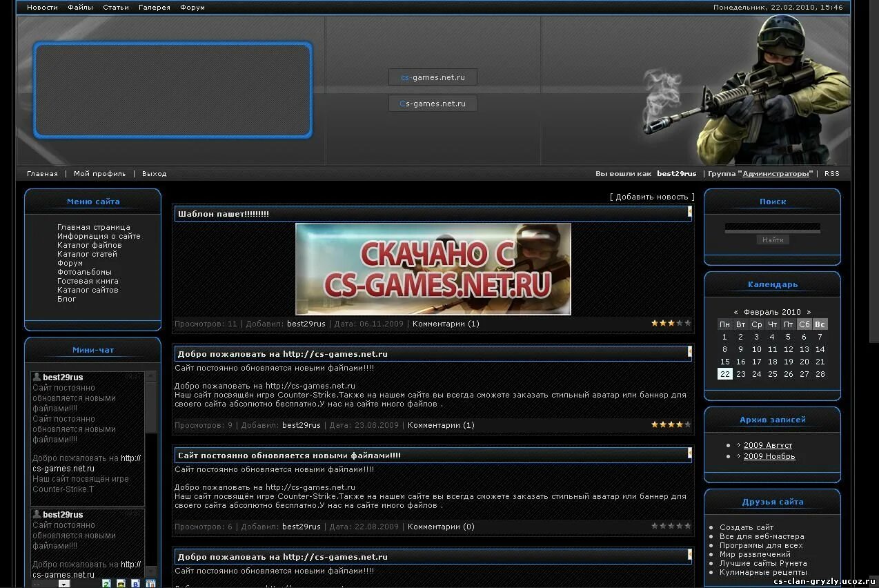
Task: Click best29rus username next to 'Вы вошли как'
Action: click(x=677, y=174)
